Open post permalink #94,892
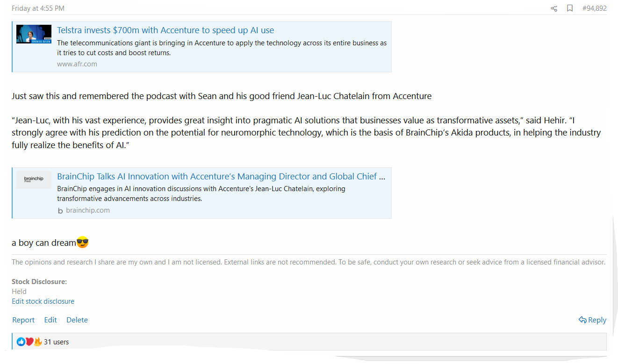The height and width of the screenshot is (364, 618). 594,8
